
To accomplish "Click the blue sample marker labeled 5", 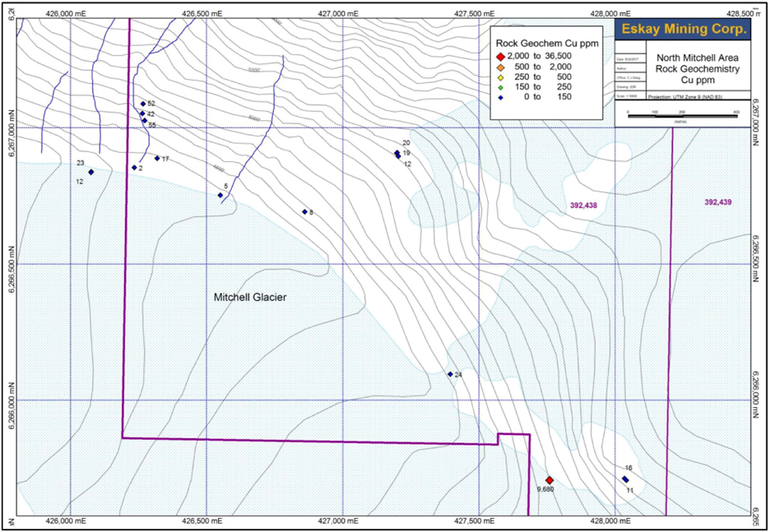I will 220,195.
